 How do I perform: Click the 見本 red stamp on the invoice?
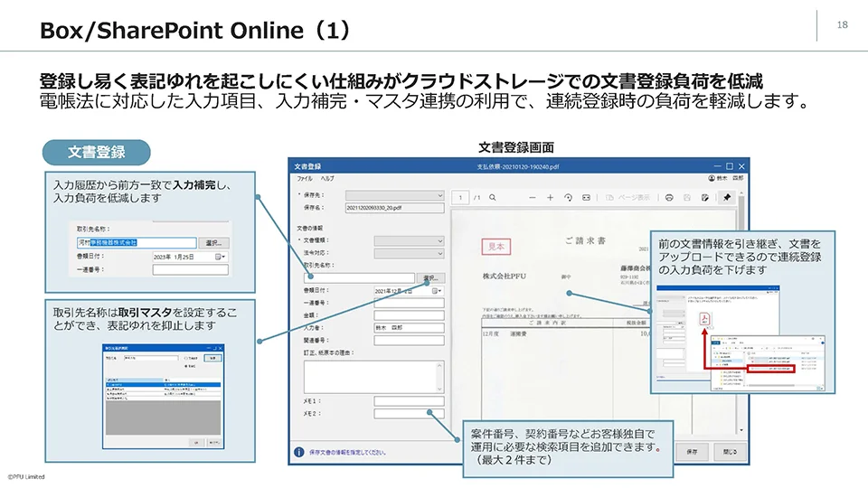(496, 247)
